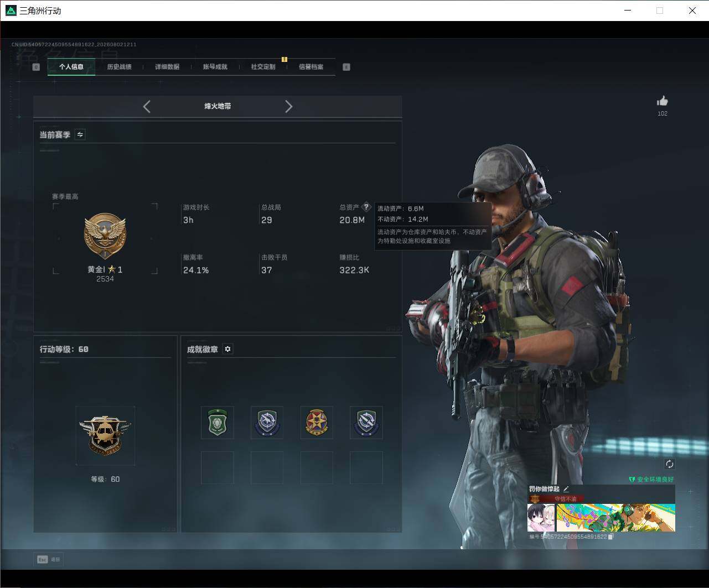Viewport: 709px width, 588px height.
Task: Click the 三角洲行动 app icon in title bar
Action: pyautogui.click(x=11, y=11)
